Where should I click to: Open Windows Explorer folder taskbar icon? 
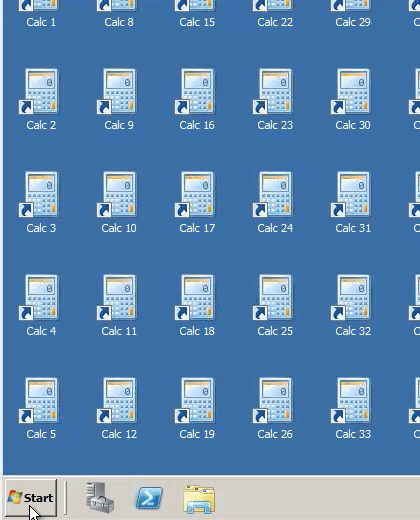click(199, 499)
